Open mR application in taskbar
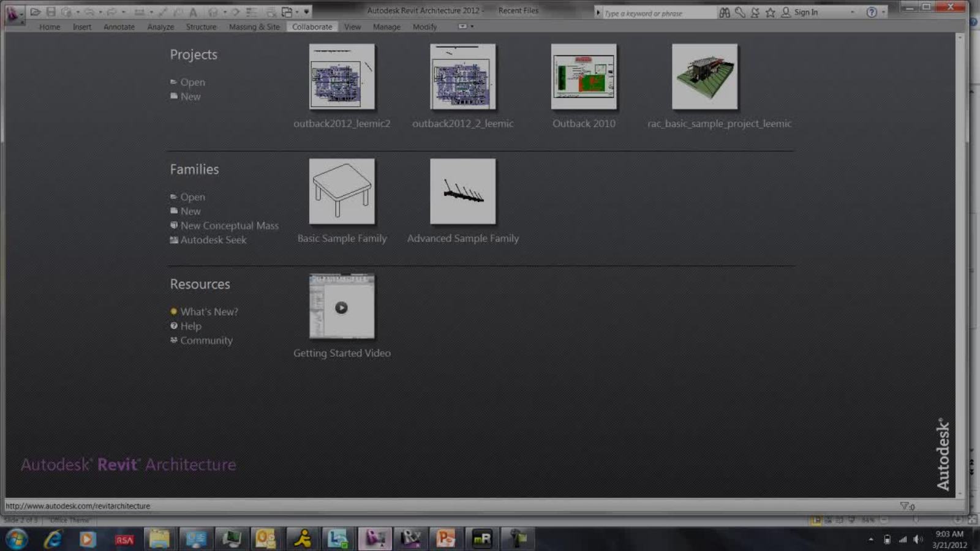Screen dimensions: 980x551 click(482, 539)
